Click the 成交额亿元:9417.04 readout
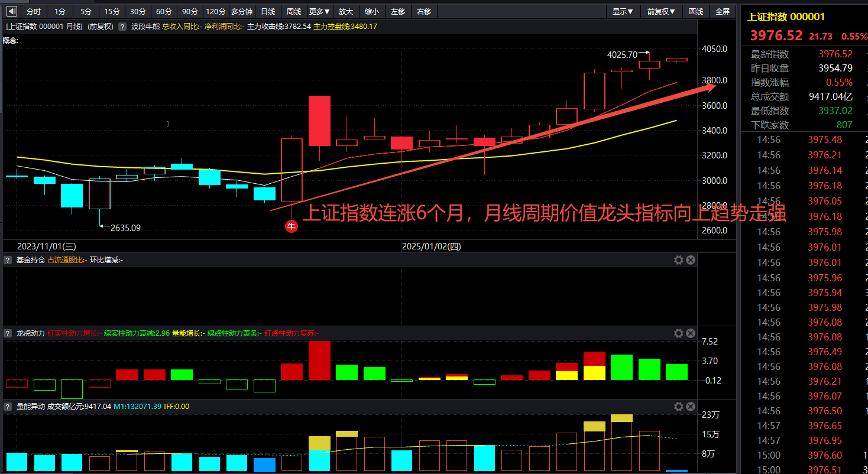The height and width of the screenshot is (474, 868). (x=79, y=407)
